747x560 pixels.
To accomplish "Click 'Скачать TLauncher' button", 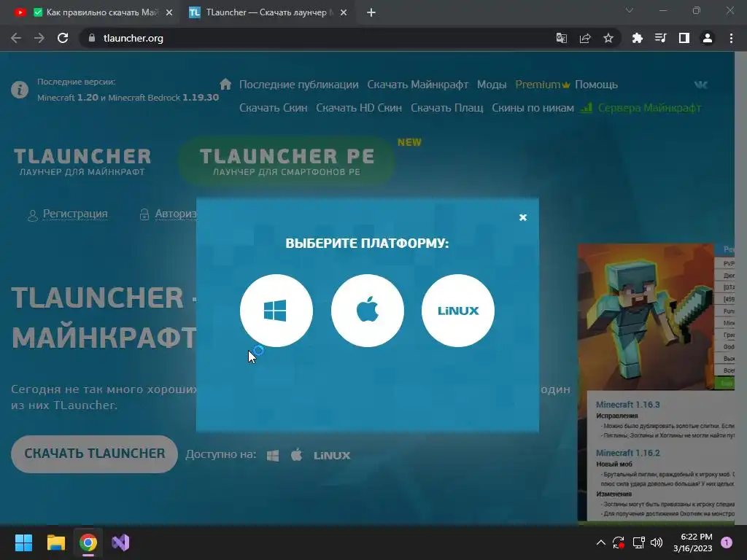I will (94, 454).
